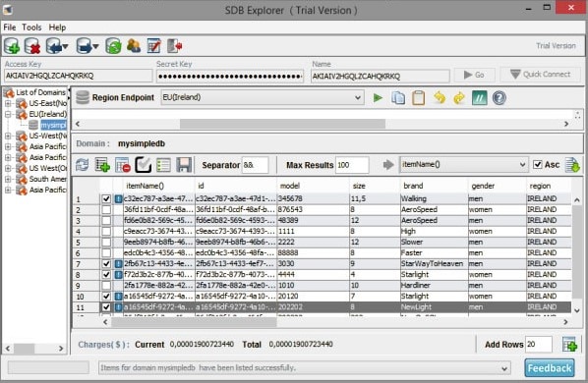Click the check all items icon
The height and width of the screenshot is (383, 588).
[x=143, y=165]
